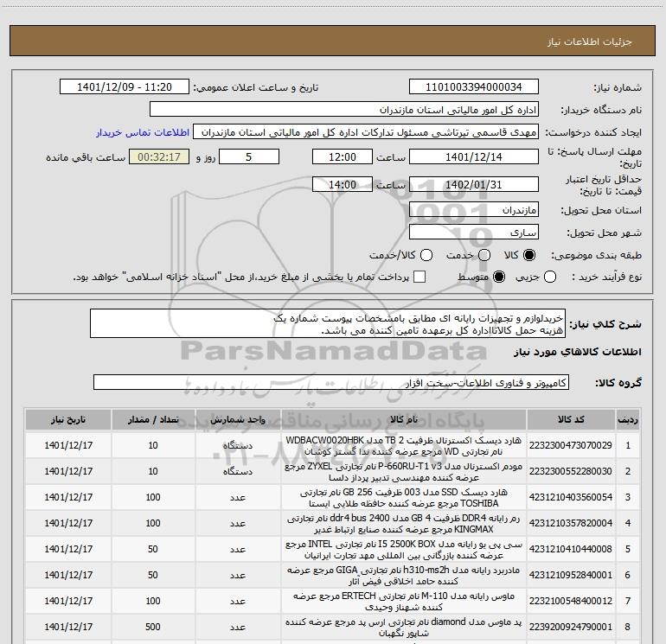This screenshot has height=644, width=666.
Task: Click the response deadline date 1401/12/14
Action: point(474,156)
